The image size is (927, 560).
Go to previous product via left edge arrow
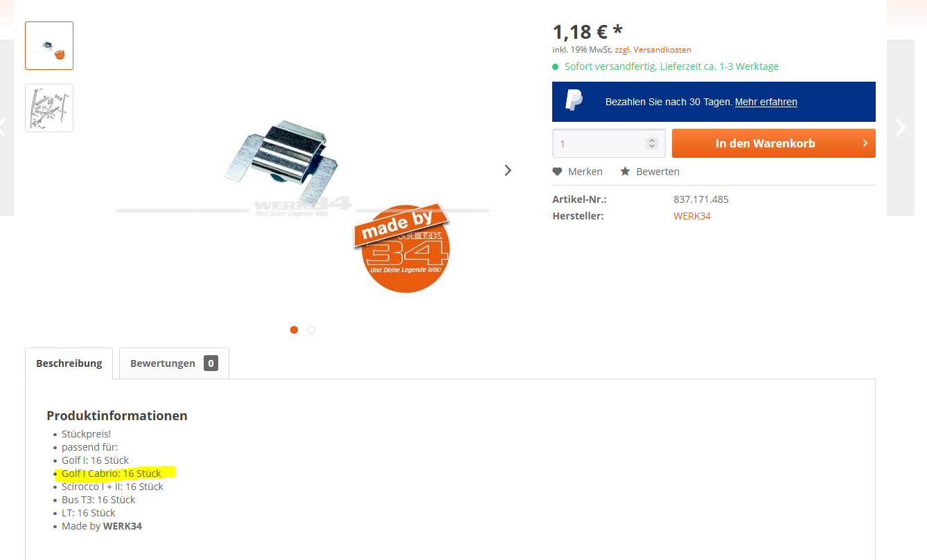tap(2, 127)
